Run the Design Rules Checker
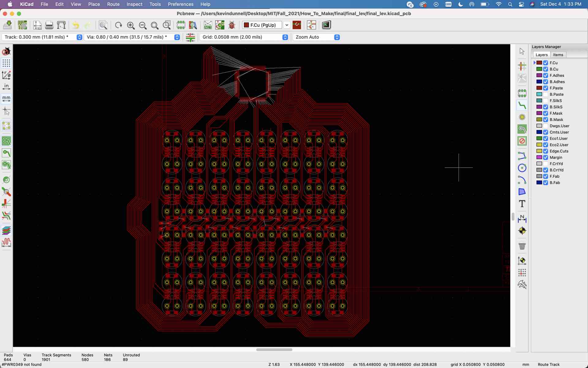Screen dimensions: 588x368 coord(232,25)
